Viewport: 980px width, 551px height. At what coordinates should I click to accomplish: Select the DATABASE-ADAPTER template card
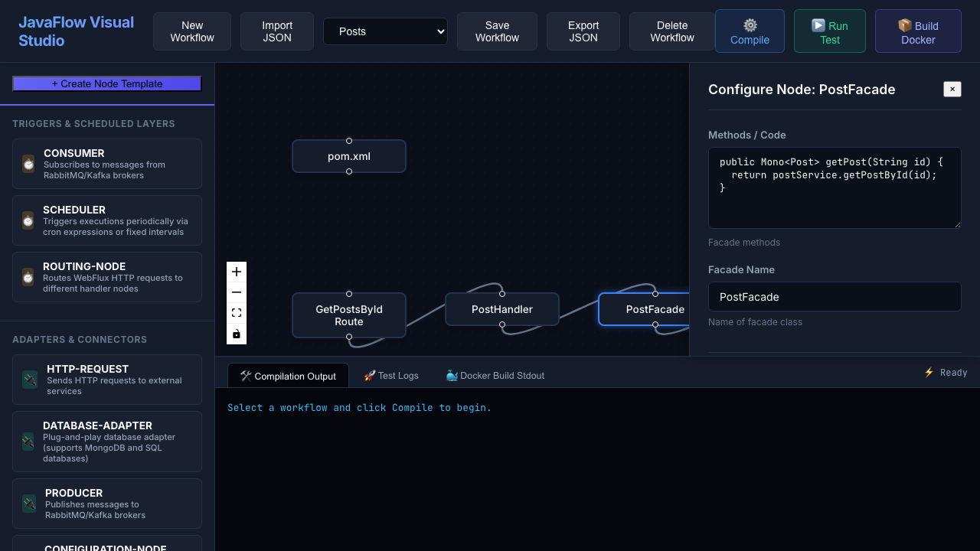pos(107,442)
